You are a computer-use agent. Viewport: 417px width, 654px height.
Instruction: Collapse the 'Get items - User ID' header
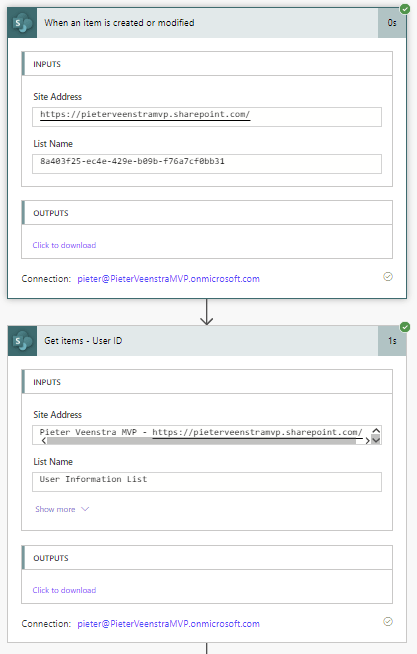coord(207,341)
